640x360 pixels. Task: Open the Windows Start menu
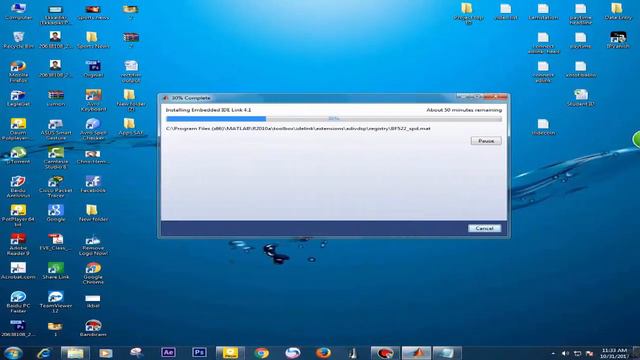coord(13,353)
